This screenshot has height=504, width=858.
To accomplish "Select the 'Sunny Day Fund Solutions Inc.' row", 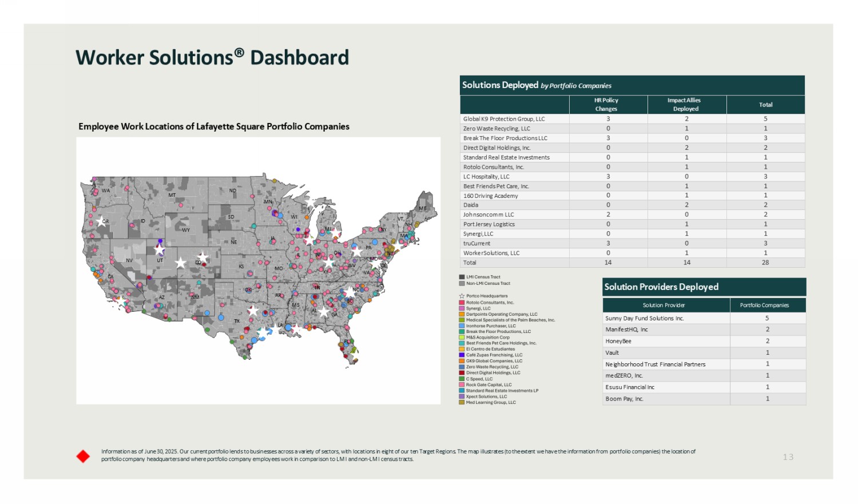I will [x=704, y=318].
